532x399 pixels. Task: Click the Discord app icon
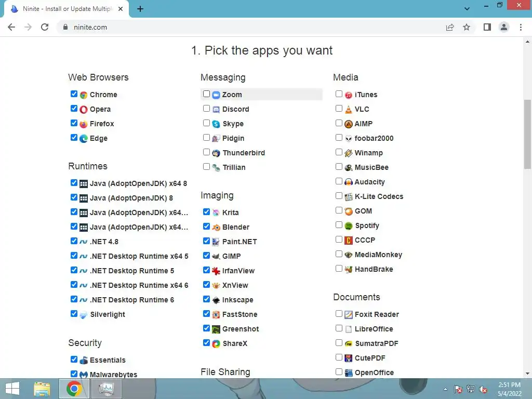[216, 110]
